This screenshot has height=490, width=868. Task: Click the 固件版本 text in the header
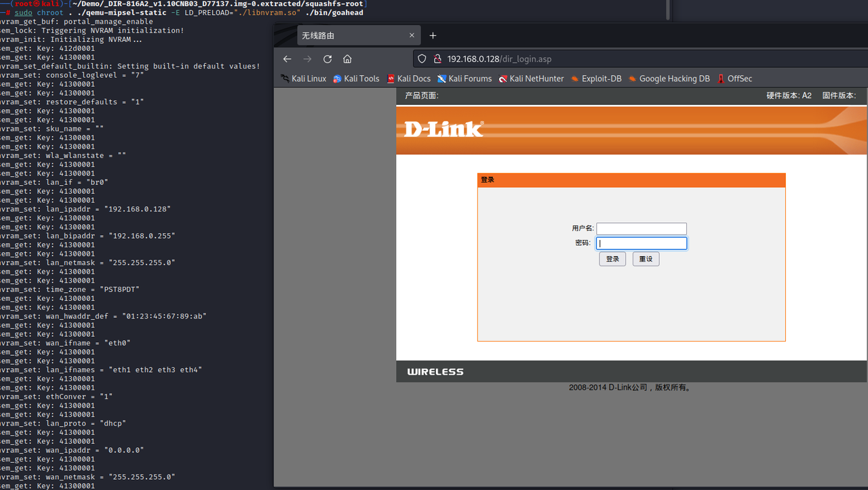point(839,96)
